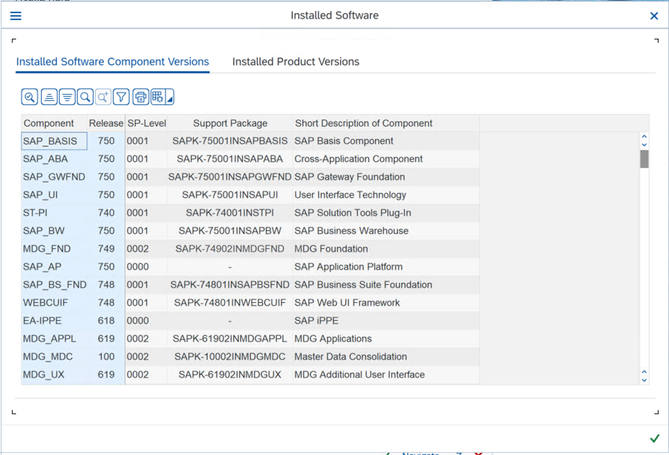Click release value 100 for MDG_MDC
Image resolution: width=669 pixels, height=455 pixels.
tap(106, 356)
